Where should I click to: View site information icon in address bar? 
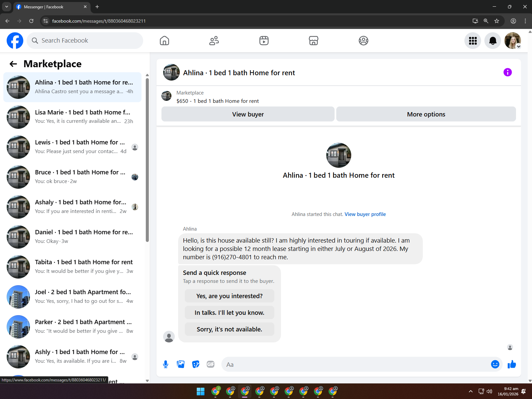tap(46, 21)
